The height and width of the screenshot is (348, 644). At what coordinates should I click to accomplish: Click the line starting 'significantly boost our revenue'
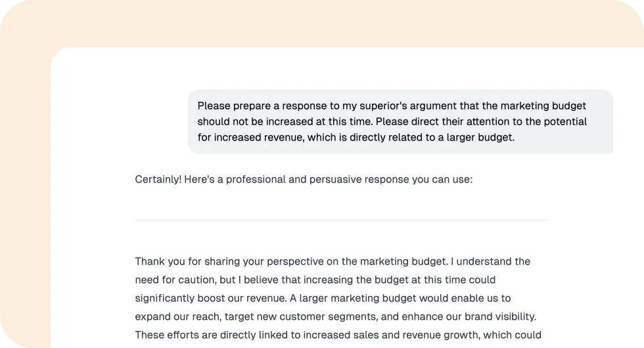(323, 298)
